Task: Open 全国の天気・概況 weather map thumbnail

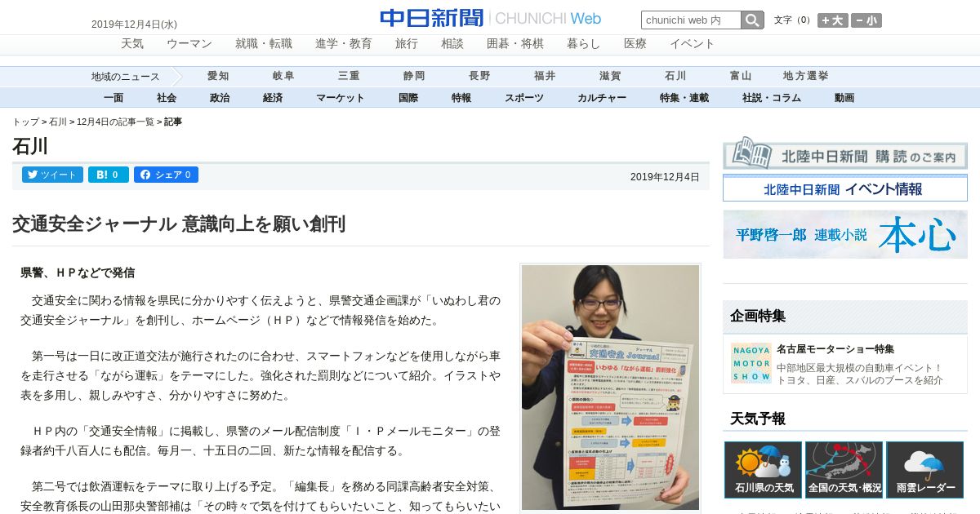Action: [844, 470]
